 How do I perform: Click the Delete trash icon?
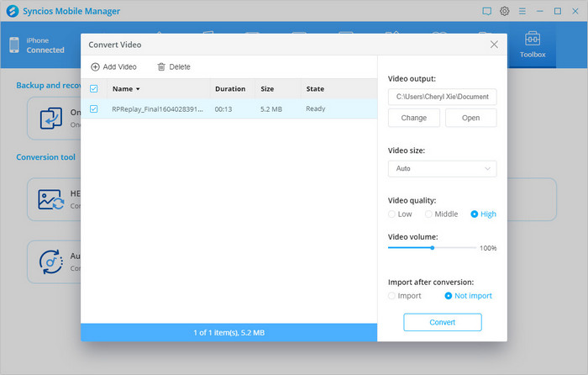[161, 67]
